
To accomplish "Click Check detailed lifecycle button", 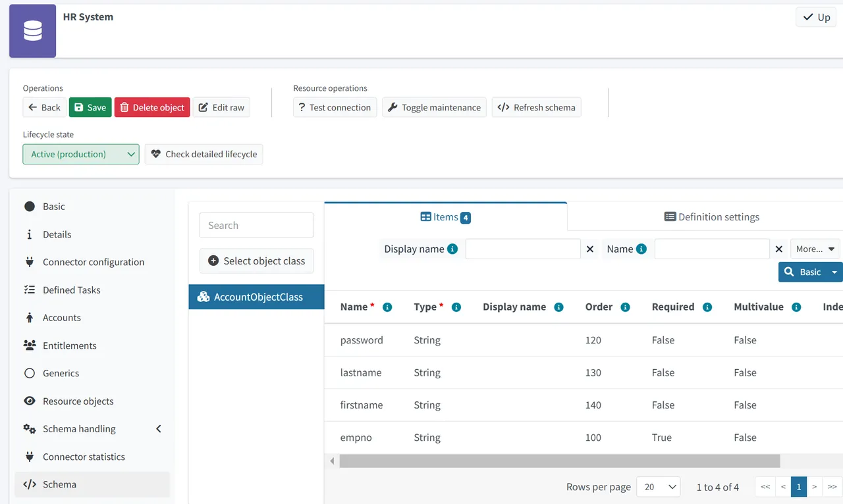I will (204, 154).
